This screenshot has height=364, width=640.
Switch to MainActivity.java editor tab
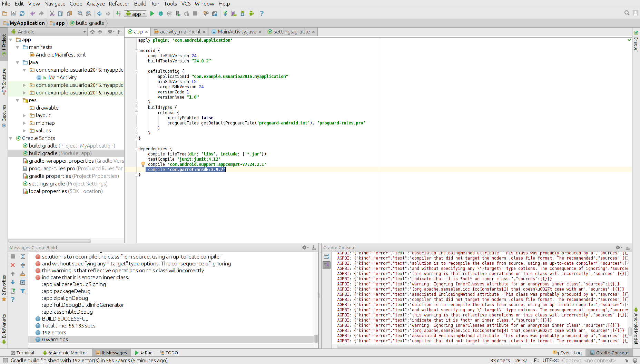(237, 32)
